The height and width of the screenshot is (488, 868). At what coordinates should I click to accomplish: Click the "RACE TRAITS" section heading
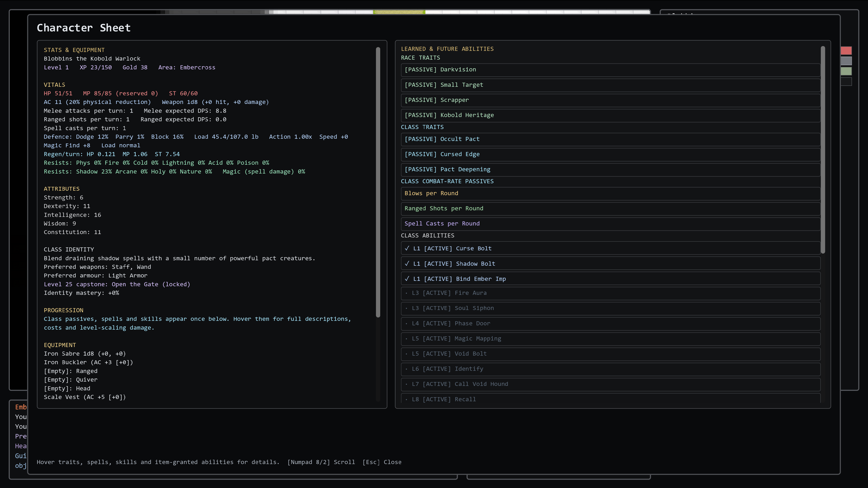tap(420, 58)
